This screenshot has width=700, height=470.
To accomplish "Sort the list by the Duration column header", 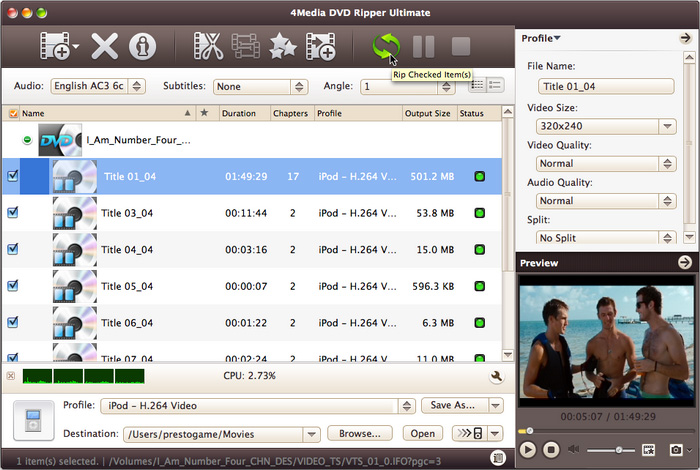I will pos(244,114).
